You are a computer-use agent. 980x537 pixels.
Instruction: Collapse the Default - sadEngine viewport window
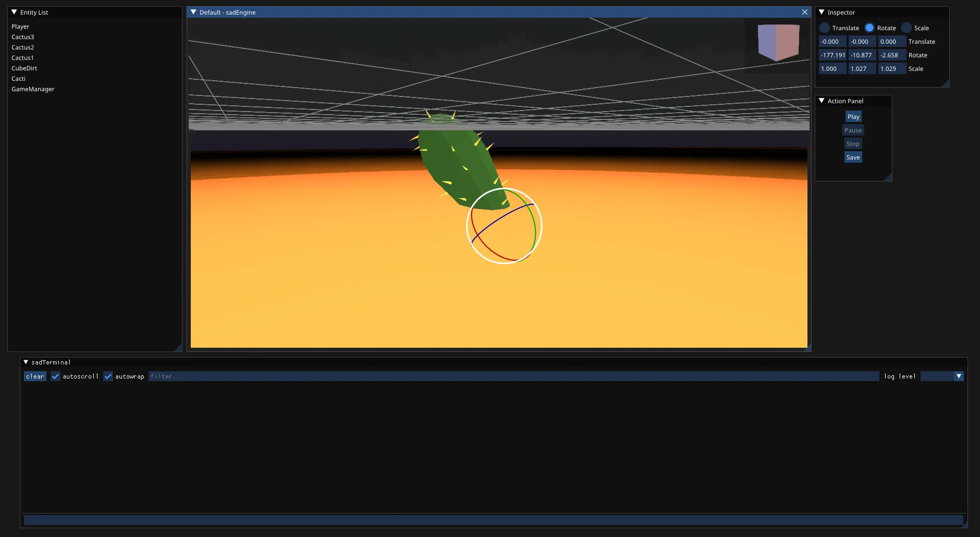tap(193, 12)
